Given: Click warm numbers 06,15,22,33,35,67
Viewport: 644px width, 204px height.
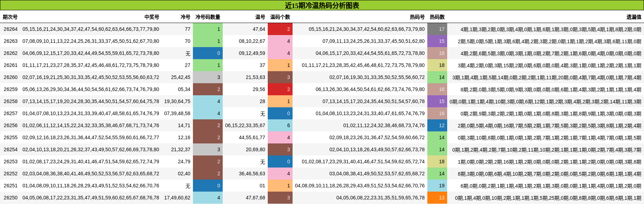Looking at the screenshot, I should (245, 125).
